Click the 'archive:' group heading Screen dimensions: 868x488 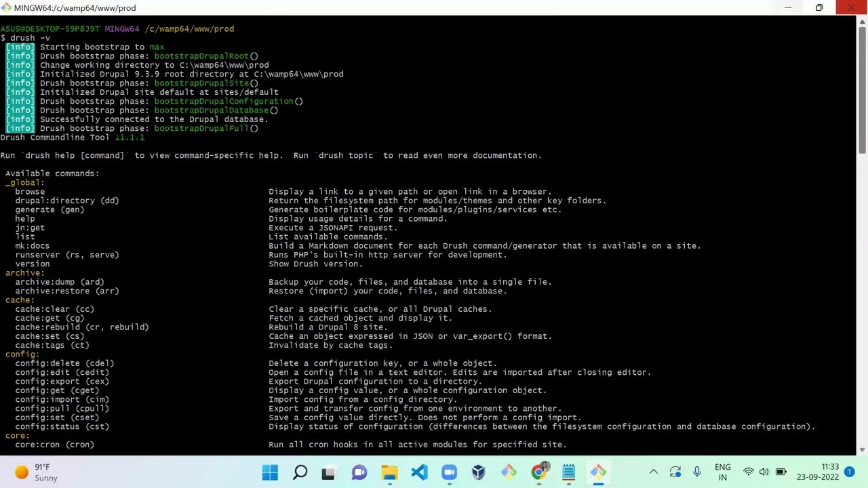(25, 273)
